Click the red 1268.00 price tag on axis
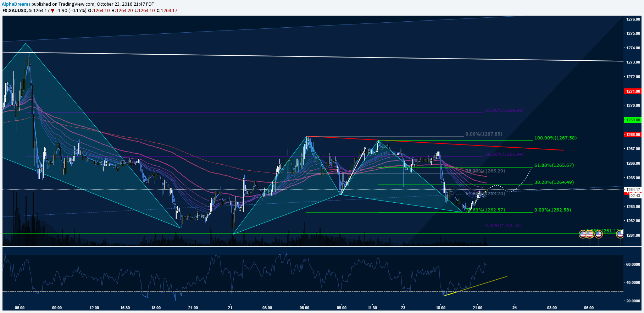The image size is (644, 313). tap(633, 134)
